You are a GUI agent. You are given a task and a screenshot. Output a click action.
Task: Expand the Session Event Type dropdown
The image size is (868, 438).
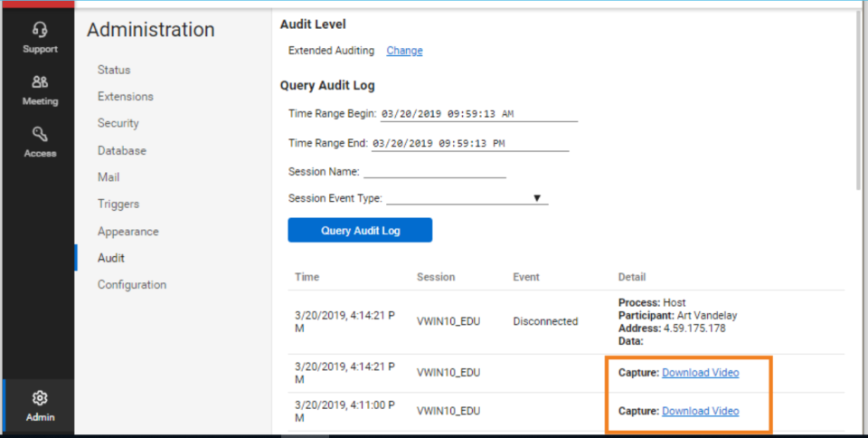(467, 198)
